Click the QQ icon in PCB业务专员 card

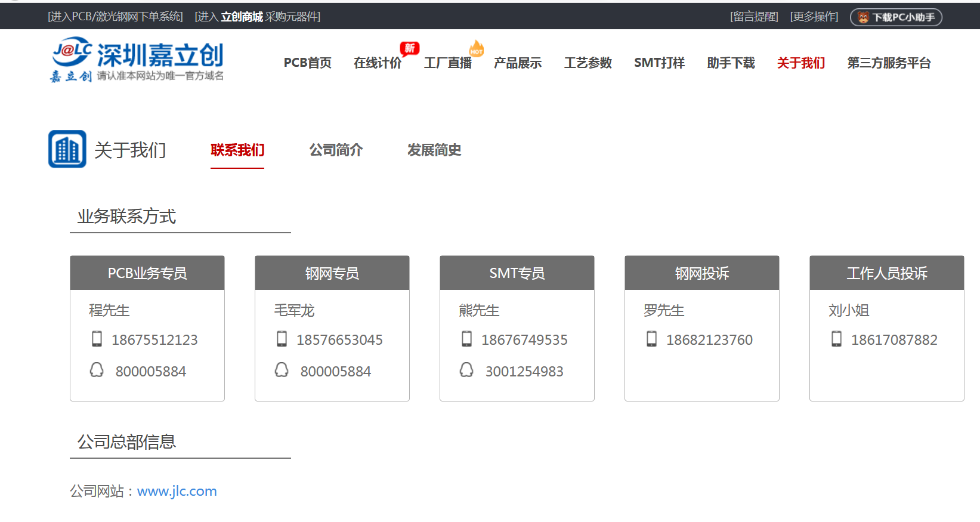tap(97, 370)
